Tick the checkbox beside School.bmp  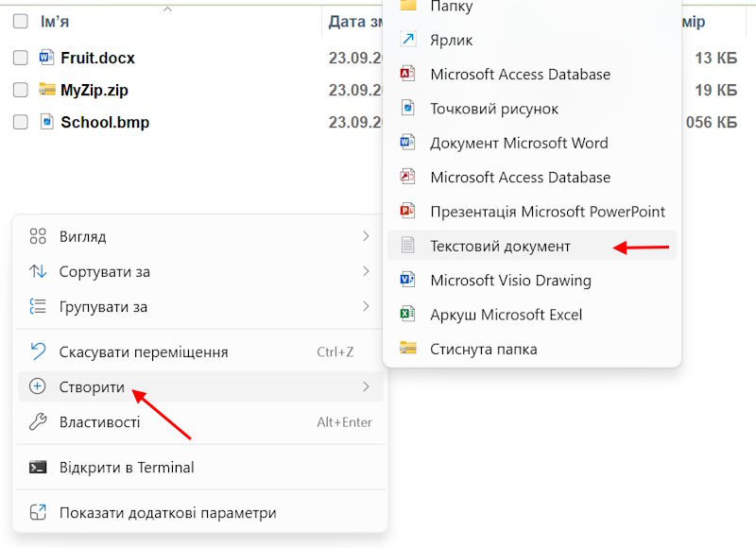click(x=20, y=122)
